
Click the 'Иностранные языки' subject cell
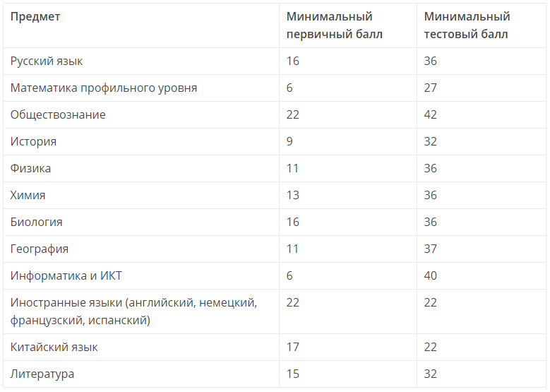point(133,311)
